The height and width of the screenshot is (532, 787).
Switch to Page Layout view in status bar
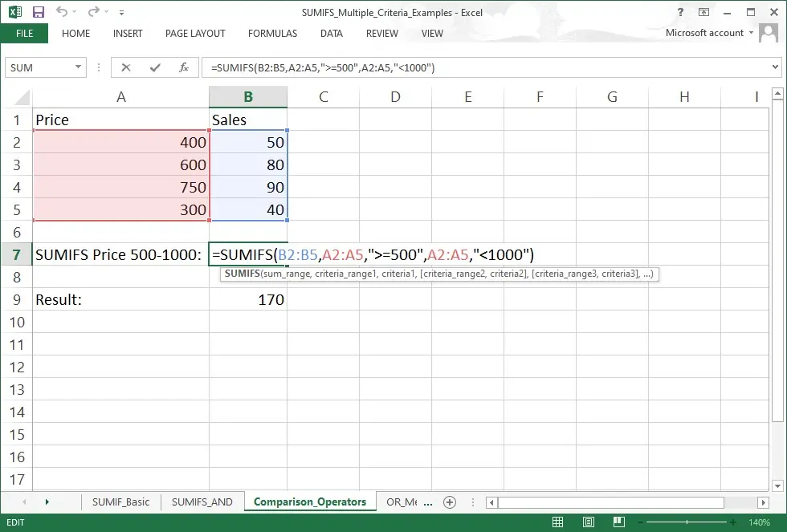(587, 522)
